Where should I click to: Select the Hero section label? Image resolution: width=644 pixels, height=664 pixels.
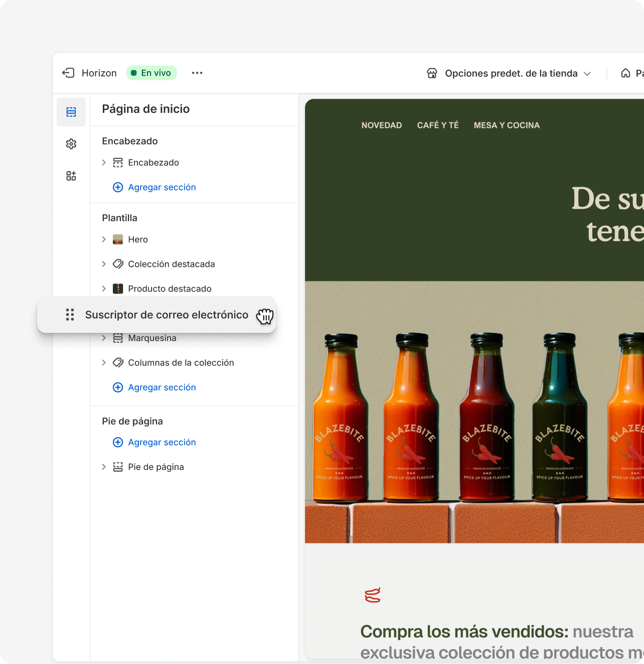138,239
